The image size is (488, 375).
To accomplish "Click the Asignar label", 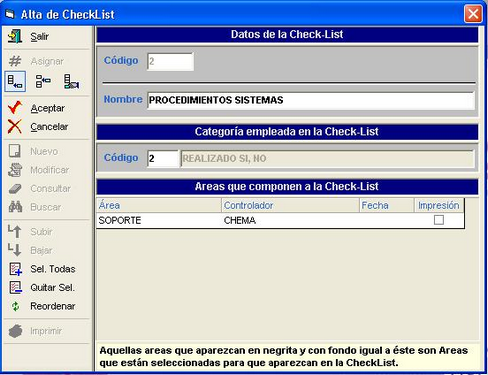I will point(47,61).
